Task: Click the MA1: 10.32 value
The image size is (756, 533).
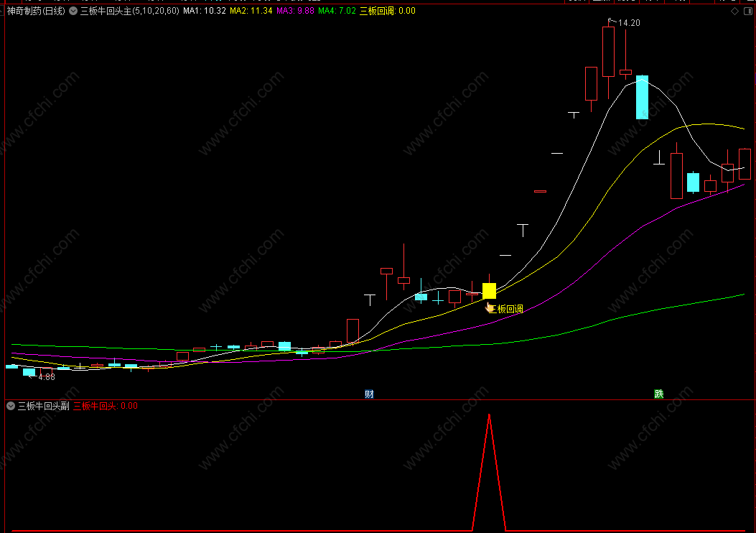Action: pos(205,11)
